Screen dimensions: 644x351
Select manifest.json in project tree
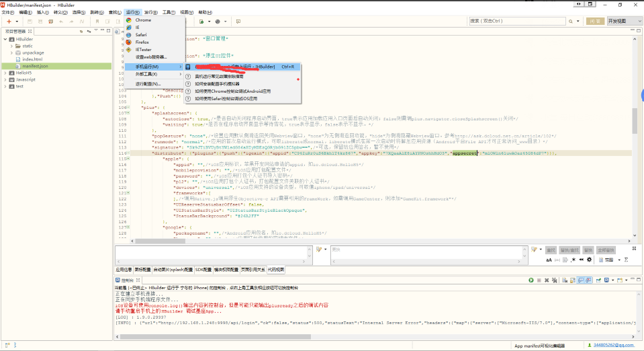coord(35,66)
